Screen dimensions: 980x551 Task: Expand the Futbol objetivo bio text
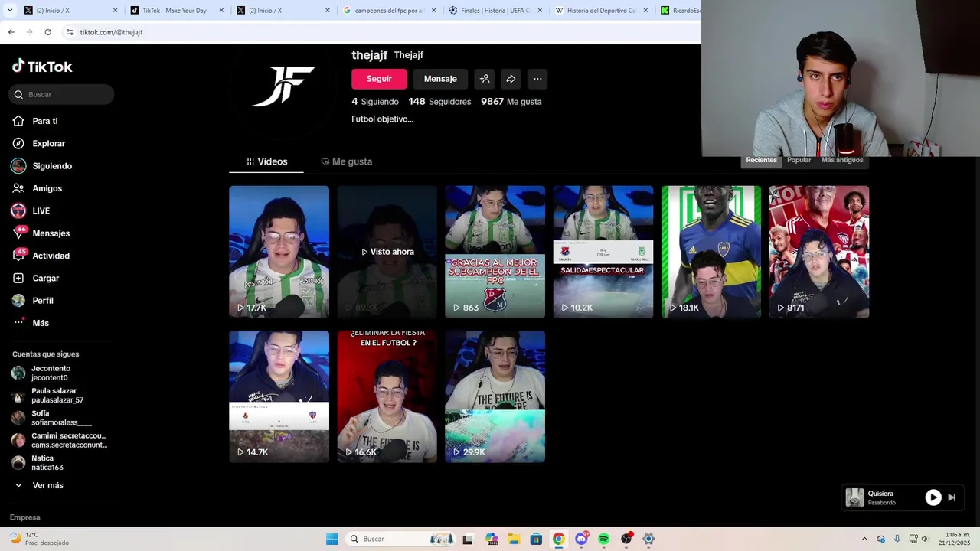[x=382, y=119]
